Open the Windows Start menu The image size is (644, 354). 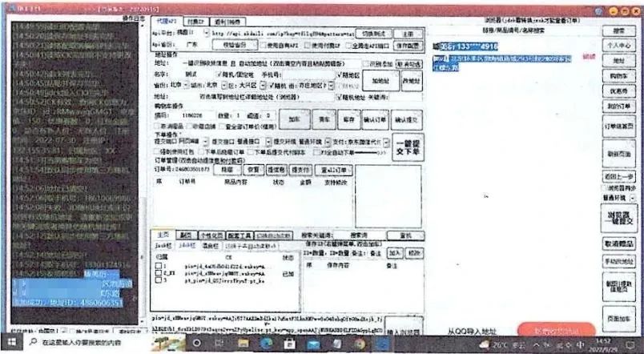(x=11, y=343)
